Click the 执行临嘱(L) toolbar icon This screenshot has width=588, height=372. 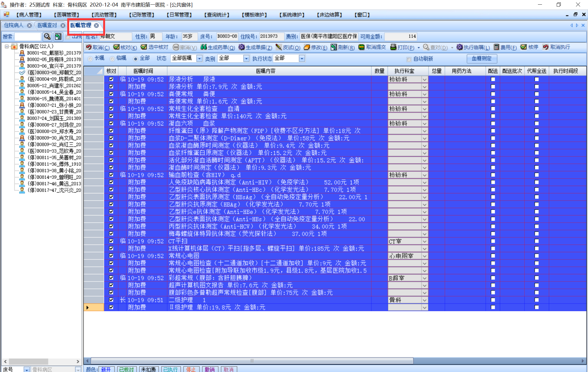click(460, 47)
